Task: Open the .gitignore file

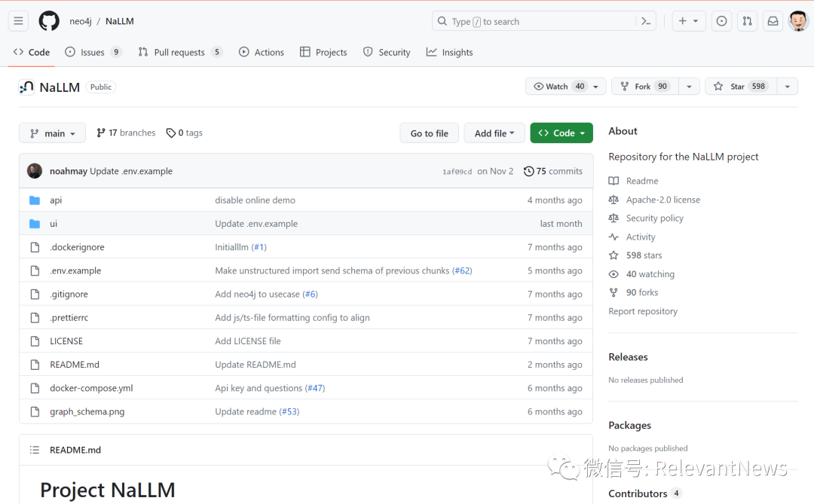Action: [x=69, y=295]
